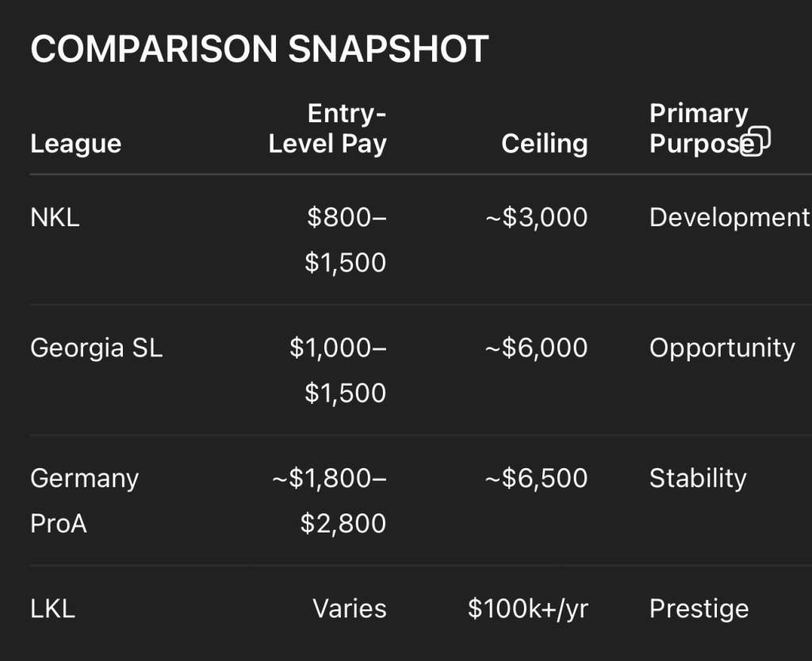
Task: Select the ~$6,000 ceiling value
Action: click(536, 348)
